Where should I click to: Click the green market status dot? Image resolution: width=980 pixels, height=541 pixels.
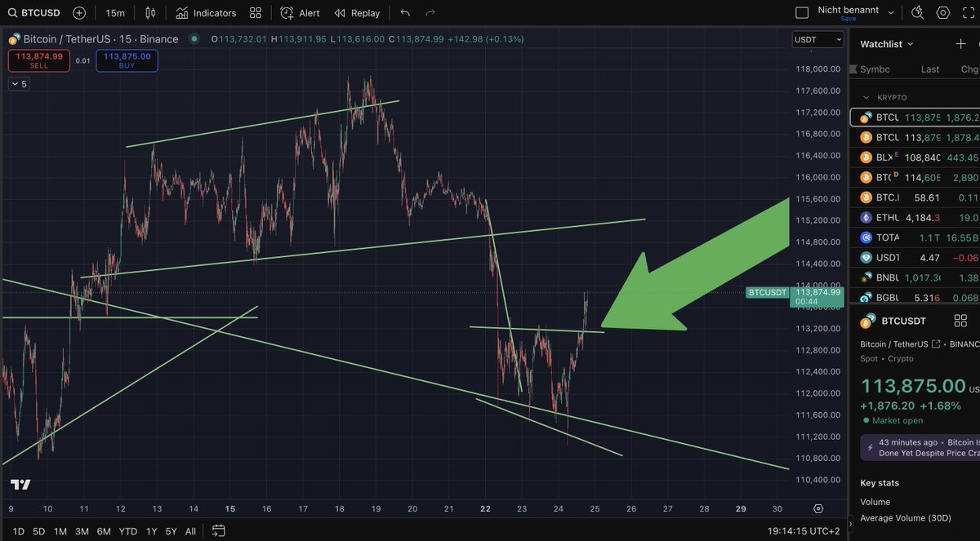pyautogui.click(x=194, y=39)
